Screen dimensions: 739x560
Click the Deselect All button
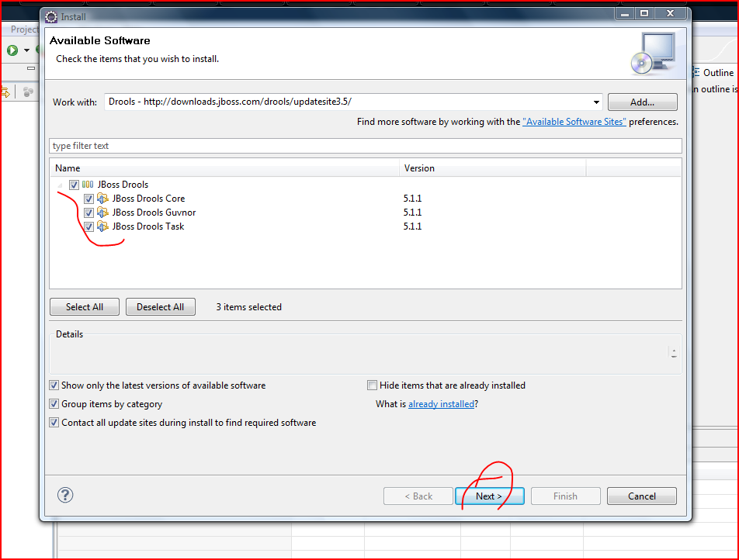pos(160,307)
